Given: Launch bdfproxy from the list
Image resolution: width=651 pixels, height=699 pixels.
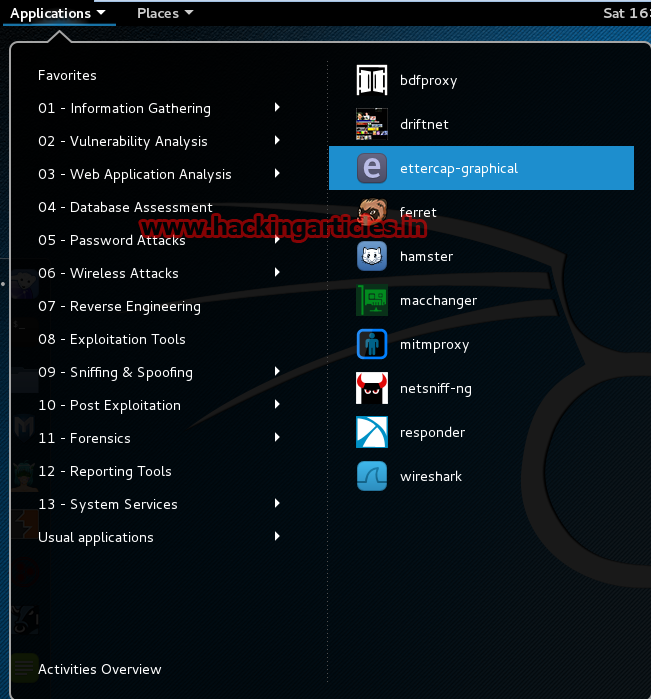Looking at the screenshot, I should tap(429, 81).
